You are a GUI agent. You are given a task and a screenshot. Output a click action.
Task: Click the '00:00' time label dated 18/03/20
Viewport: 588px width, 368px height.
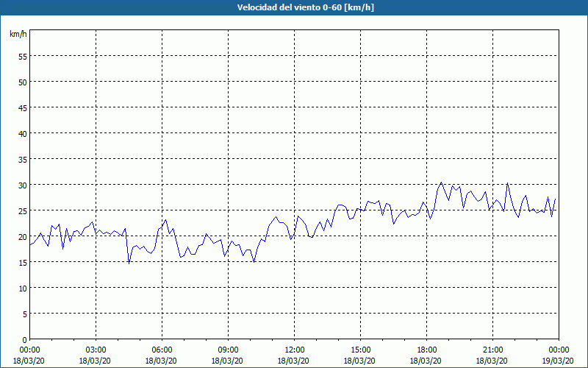point(29,350)
